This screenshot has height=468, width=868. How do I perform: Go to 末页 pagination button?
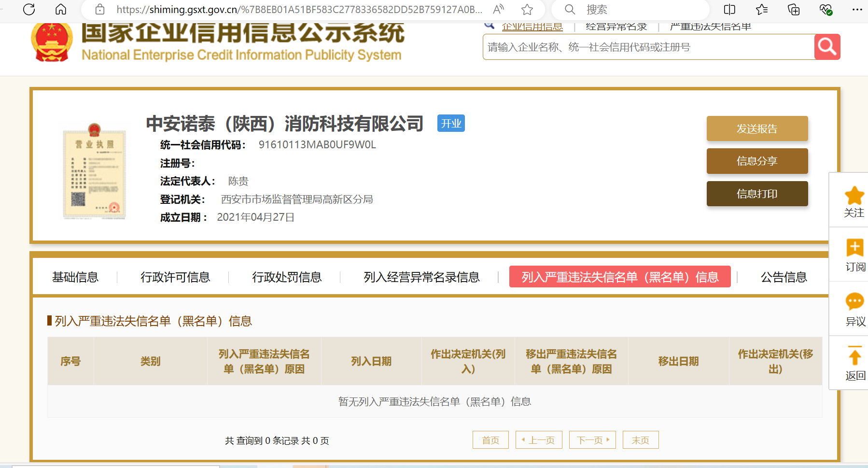641,440
